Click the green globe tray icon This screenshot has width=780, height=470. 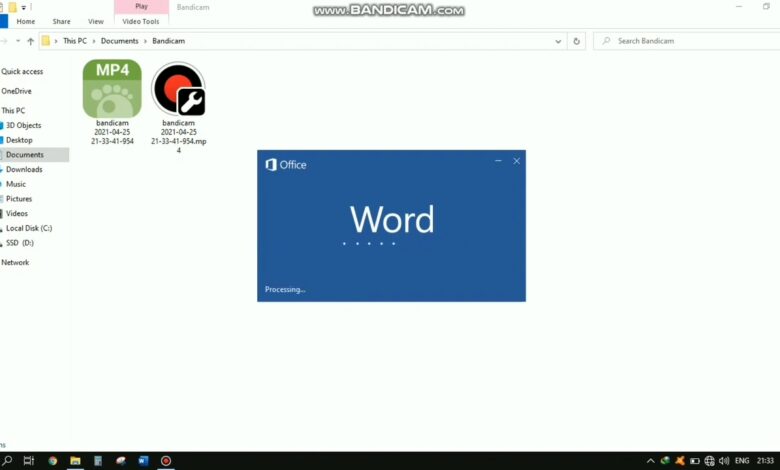(665, 461)
